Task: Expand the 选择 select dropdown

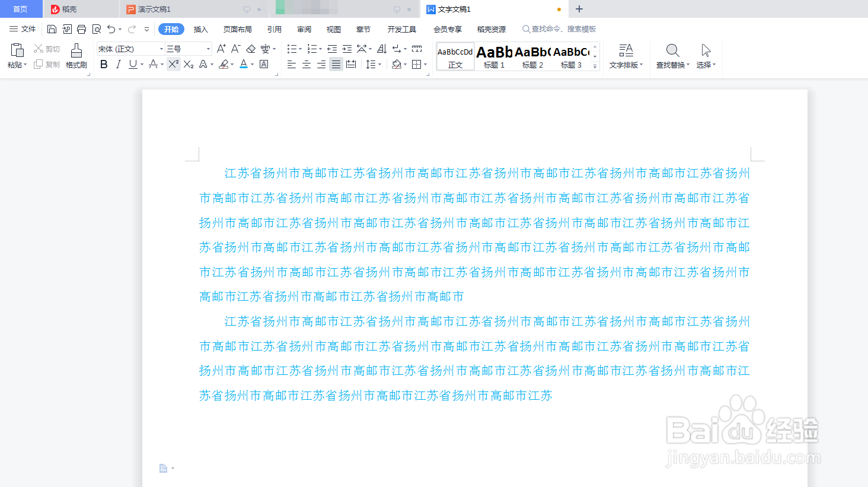Action: [x=706, y=65]
